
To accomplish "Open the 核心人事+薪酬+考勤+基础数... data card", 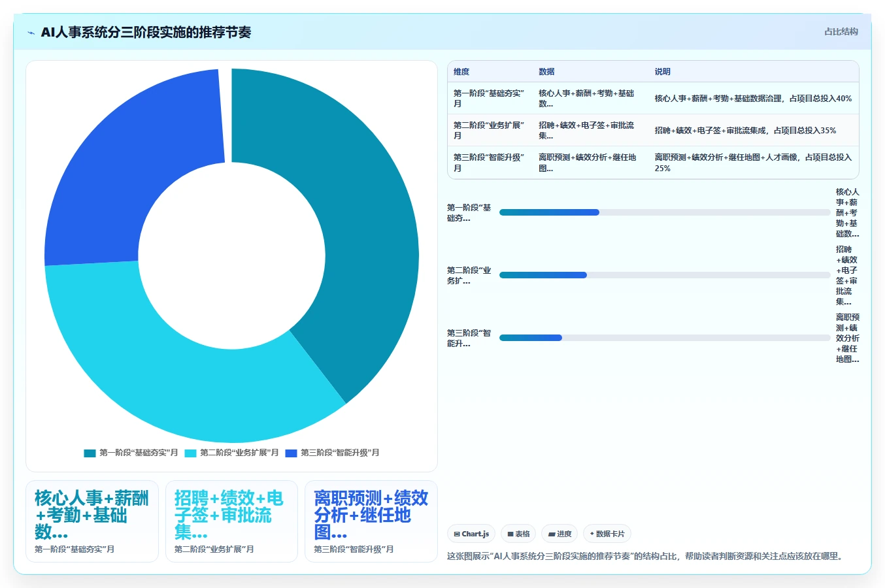I will coord(92,521).
